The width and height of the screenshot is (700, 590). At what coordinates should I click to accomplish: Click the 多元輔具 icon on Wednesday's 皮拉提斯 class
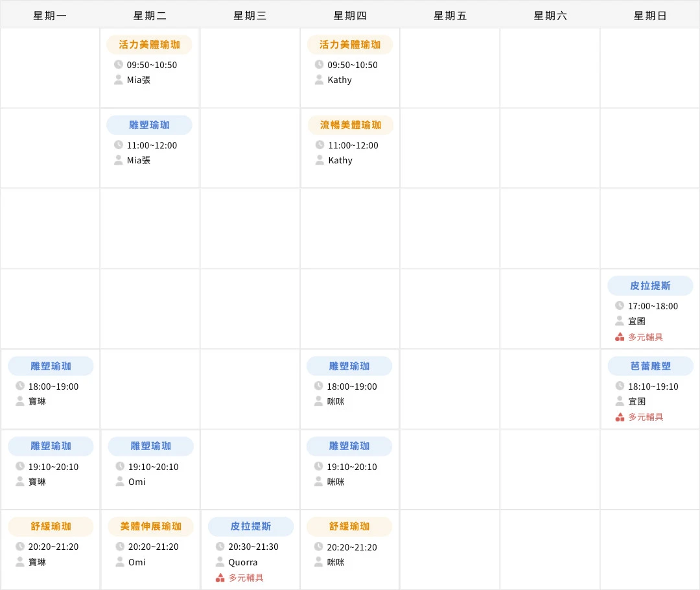tap(220, 578)
